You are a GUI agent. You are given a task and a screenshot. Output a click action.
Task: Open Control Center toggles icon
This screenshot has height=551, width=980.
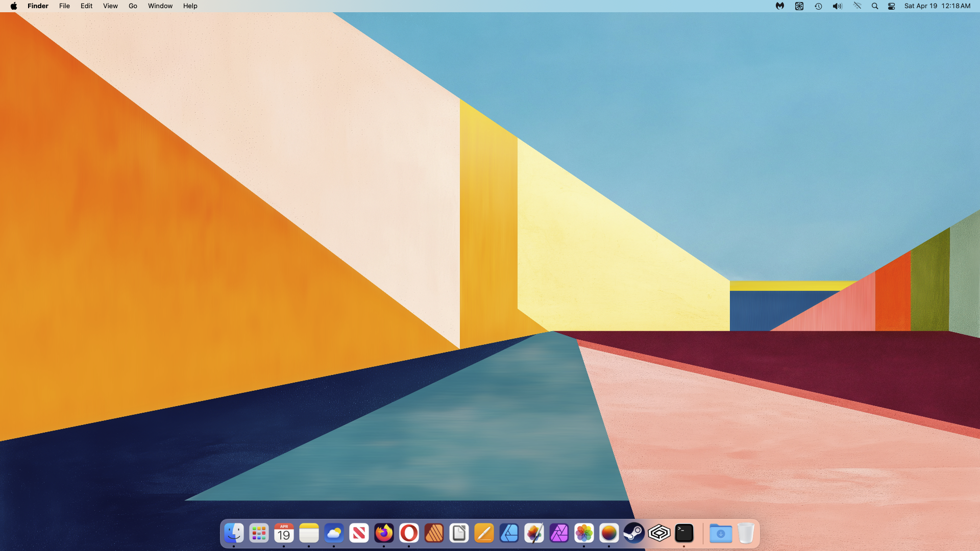pos(892,6)
